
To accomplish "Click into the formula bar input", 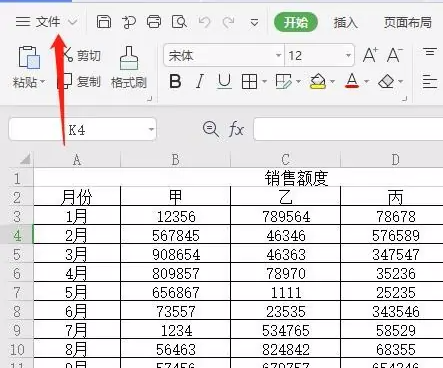I will (x=348, y=129).
